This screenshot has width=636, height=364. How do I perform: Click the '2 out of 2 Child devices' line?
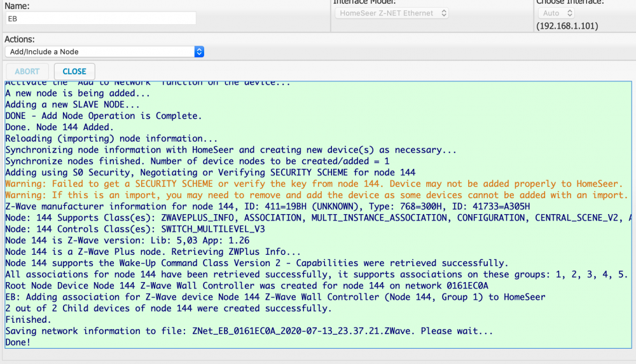point(168,309)
